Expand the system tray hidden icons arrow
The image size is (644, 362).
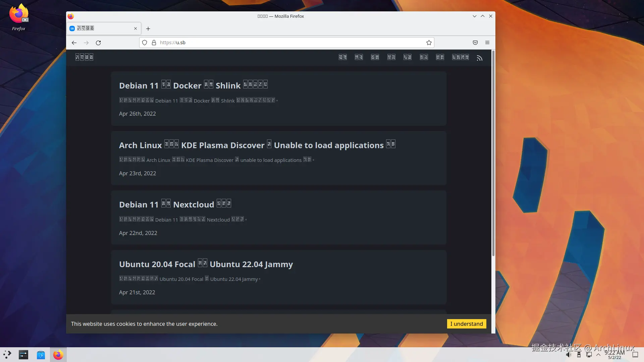(598, 355)
